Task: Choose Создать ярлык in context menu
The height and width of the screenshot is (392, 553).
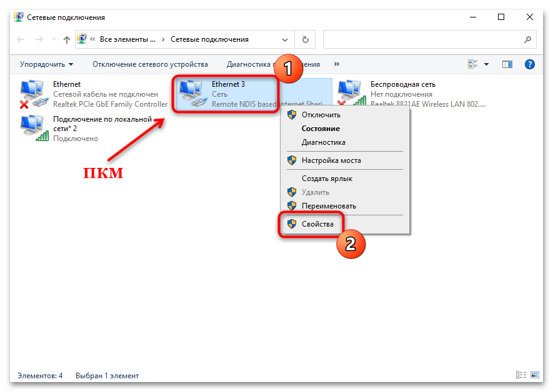Action: [346, 179]
